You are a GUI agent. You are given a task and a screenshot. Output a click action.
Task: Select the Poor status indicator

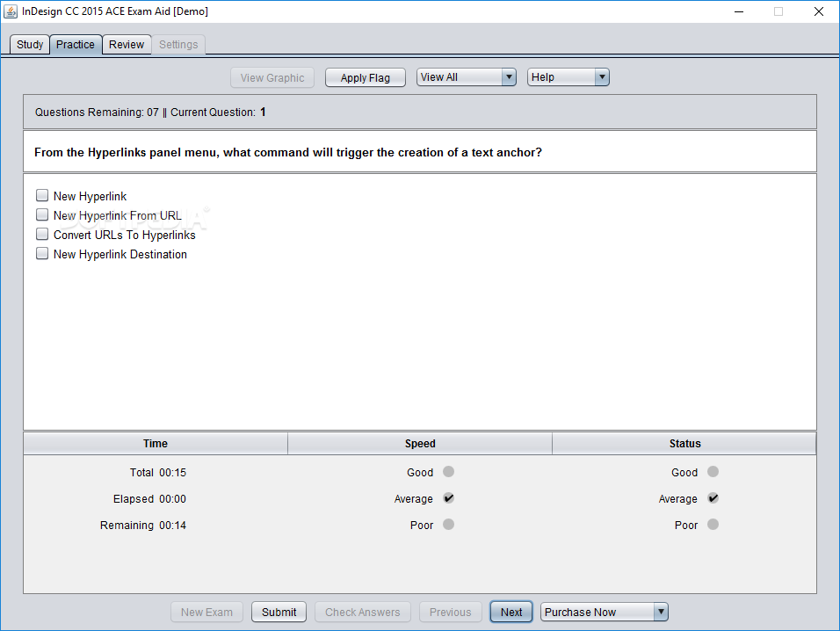(713, 525)
